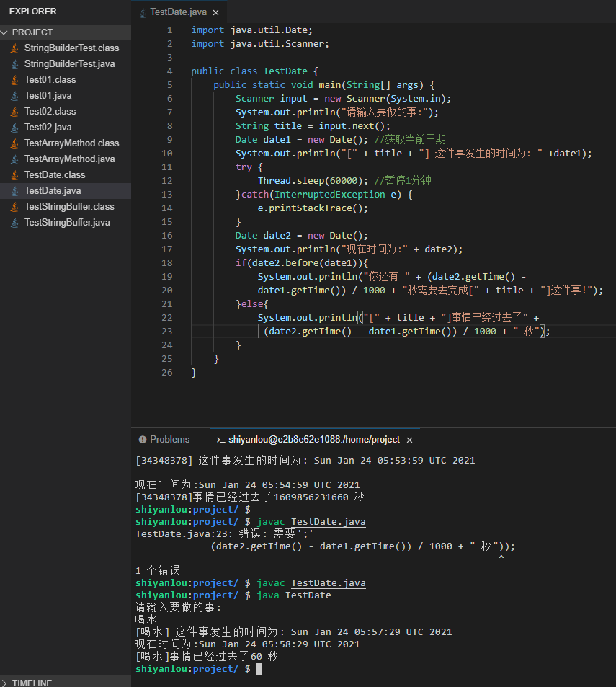This screenshot has width=616, height=687.
Task: Click the terminal timestamp 05:53:59
Action: coord(400,461)
